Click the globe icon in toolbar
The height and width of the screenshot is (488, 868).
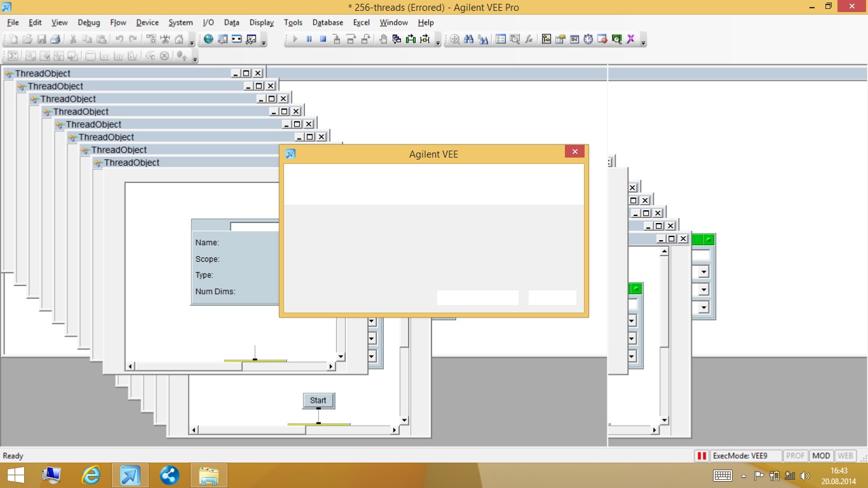point(208,39)
